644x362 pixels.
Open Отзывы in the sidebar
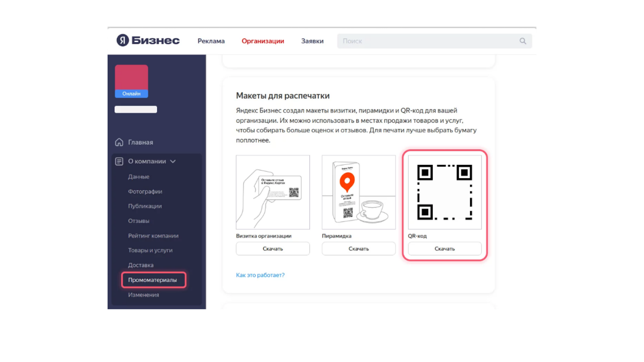(x=138, y=221)
